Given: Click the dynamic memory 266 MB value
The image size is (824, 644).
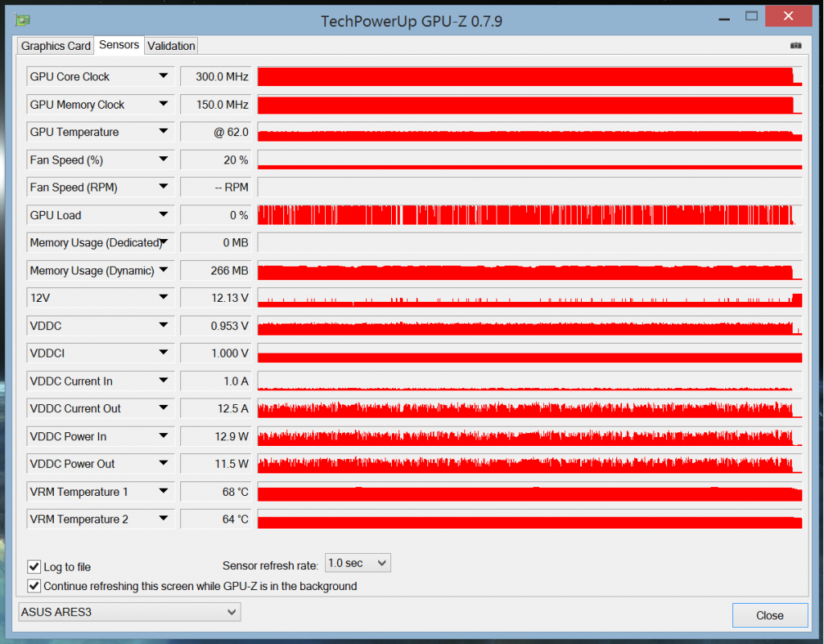Looking at the screenshot, I should pos(216,270).
